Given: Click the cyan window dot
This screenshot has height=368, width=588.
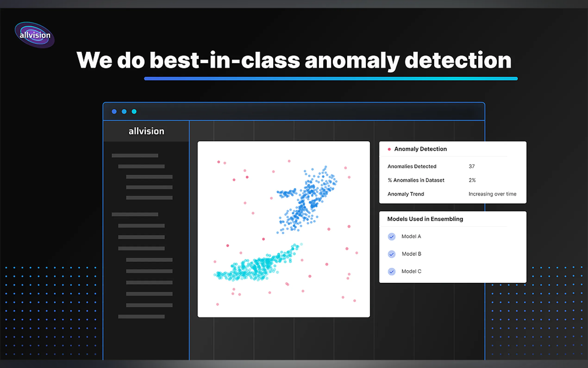Looking at the screenshot, I should pyautogui.click(x=134, y=111).
